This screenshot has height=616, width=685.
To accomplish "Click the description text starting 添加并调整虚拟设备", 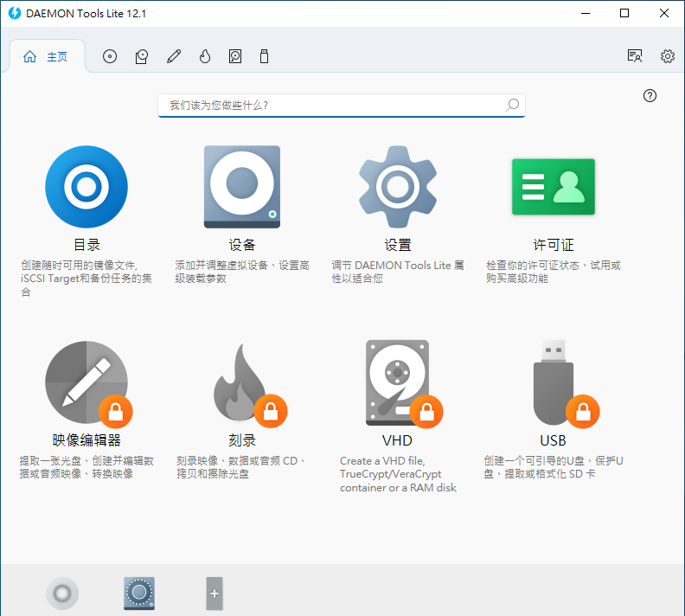I will click(242, 272).
